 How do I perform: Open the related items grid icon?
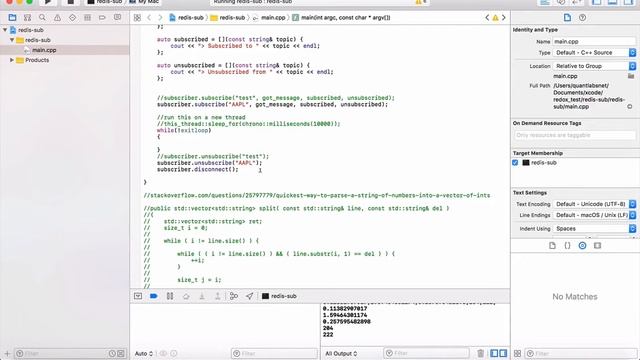coord(137,18)
